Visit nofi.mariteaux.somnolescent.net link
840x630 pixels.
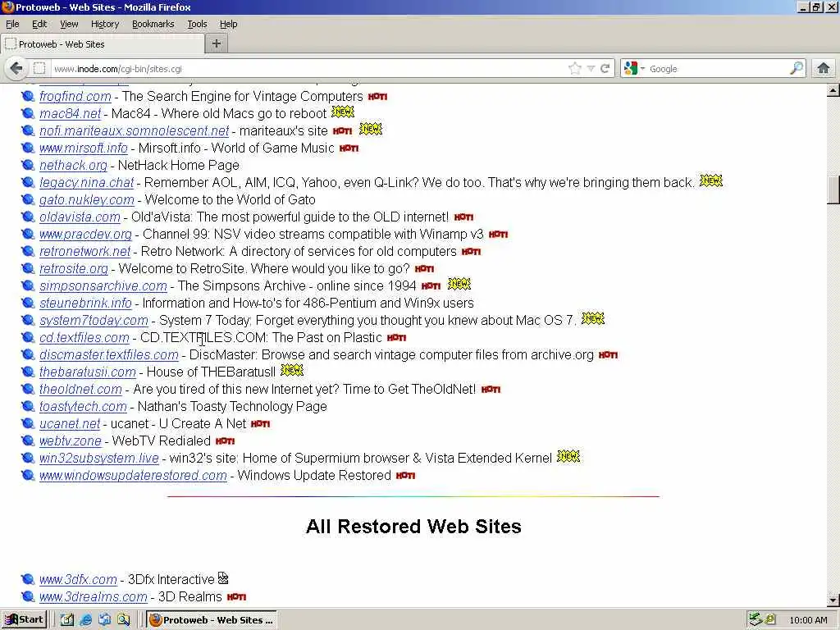pos(134,130)
